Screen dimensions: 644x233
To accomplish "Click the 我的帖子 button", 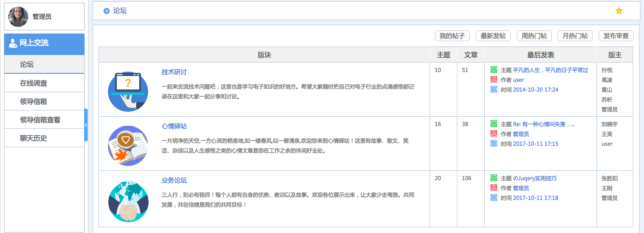I will [x=452, y=36].
